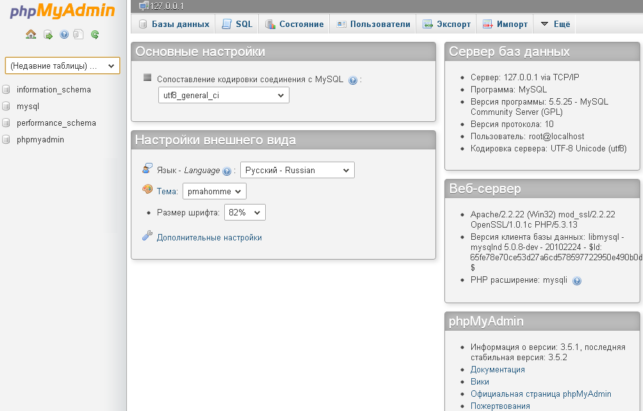This screenshot has width=643, height=411.
Task: Open the pmahomme theme dropdown
Action: [x=214, y=191]
